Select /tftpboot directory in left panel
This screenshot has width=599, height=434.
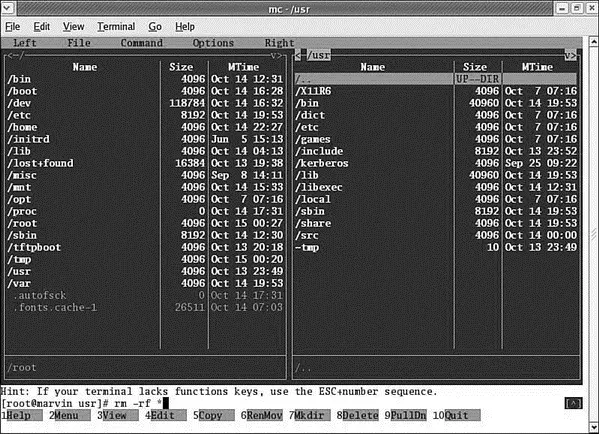pos(145,248)
